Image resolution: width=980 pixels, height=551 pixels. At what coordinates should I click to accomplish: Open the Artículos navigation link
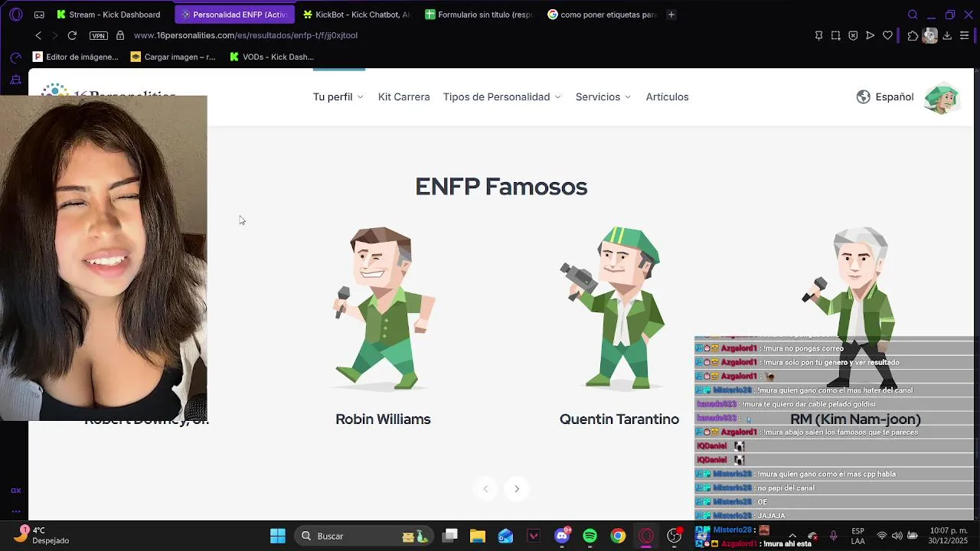pos(667,97)
